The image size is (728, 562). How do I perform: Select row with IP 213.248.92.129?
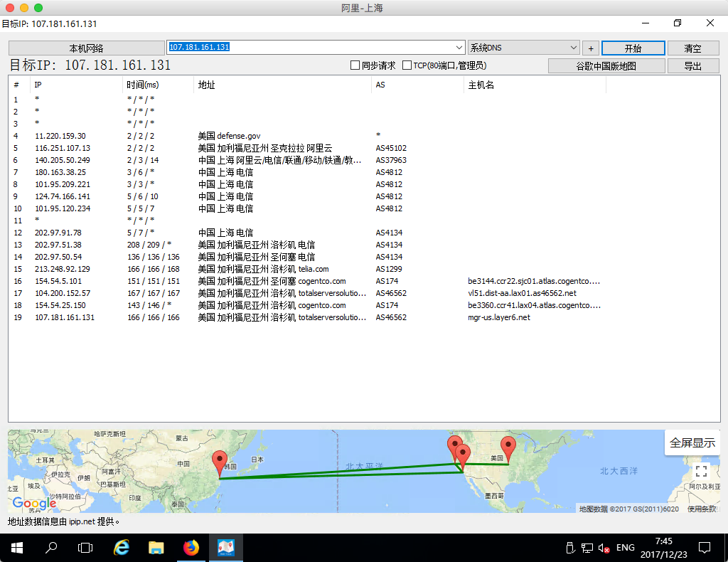tap(364, 269)
